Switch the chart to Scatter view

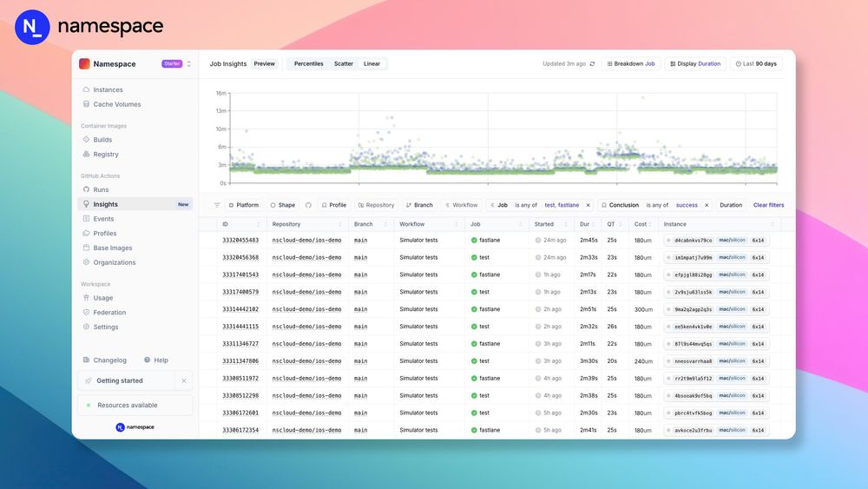[x=343, y=63]
